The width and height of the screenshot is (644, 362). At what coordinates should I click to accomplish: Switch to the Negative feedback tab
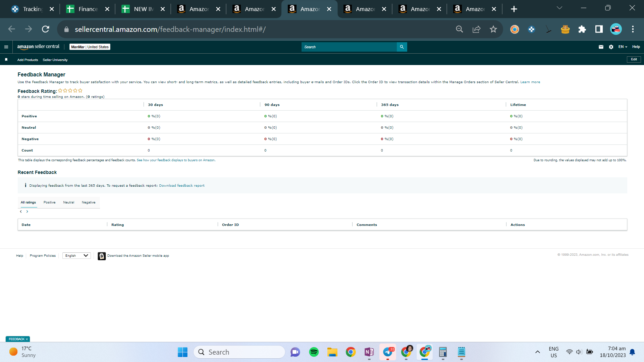[89, 202]
